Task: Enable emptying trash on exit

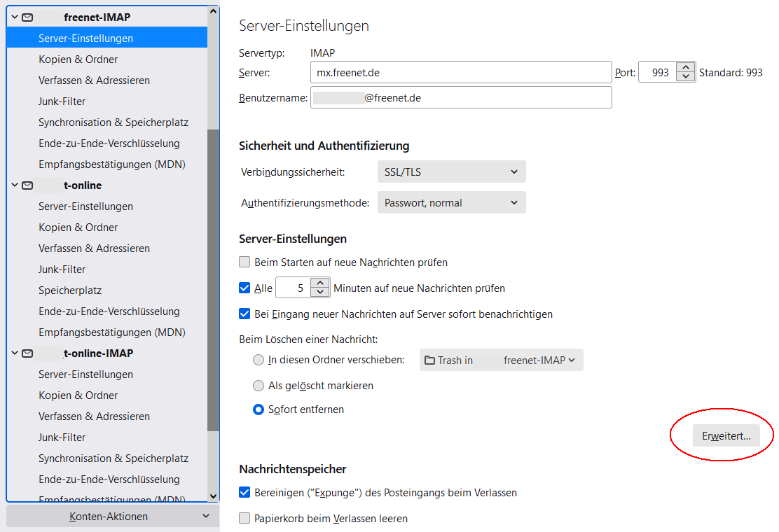Action: [x=244, y=519]
